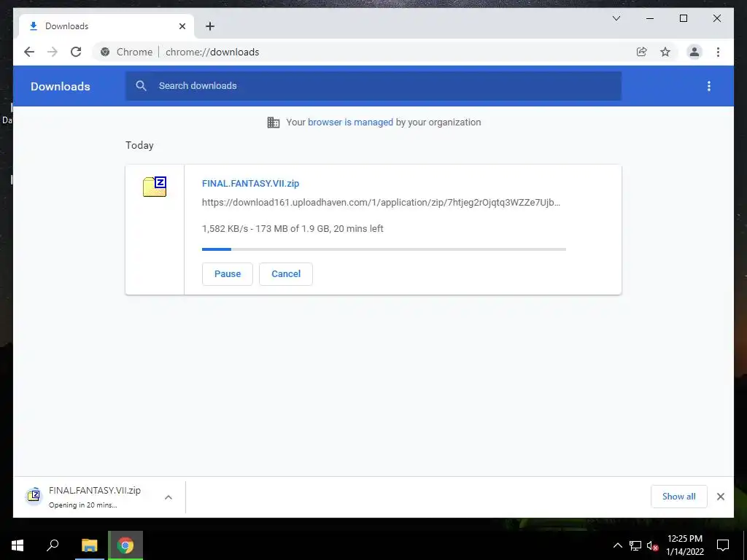Open the Windows Start menu
This screenshot has width=747, height=560.
click(x=18, y=545)
